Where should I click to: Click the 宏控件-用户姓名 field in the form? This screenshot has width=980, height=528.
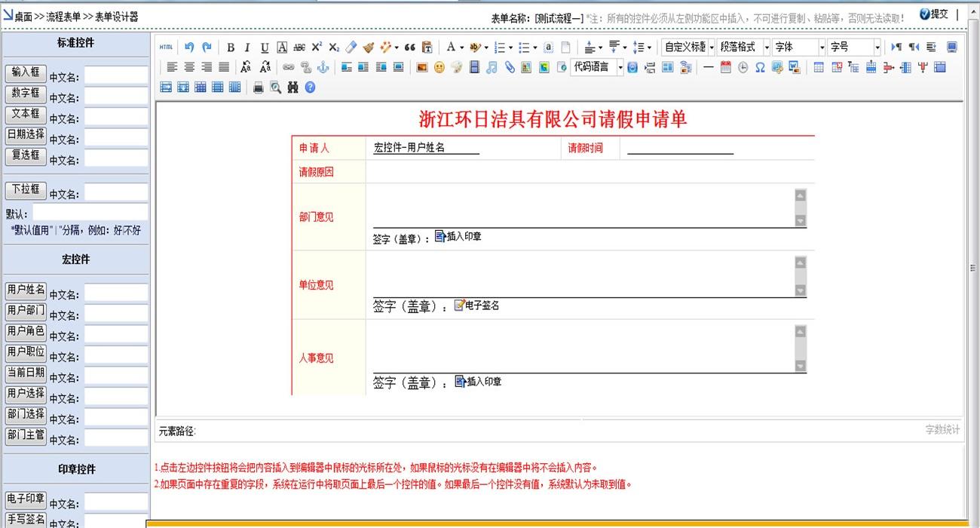[427, 148]
